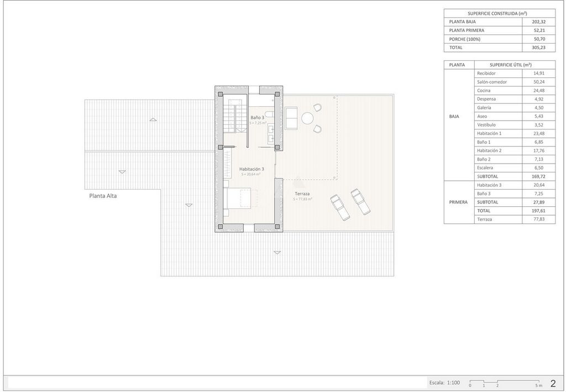Click the value '52,21'
Image resolution: width=566 pixels, height=392 pixels.
point(539,30)
